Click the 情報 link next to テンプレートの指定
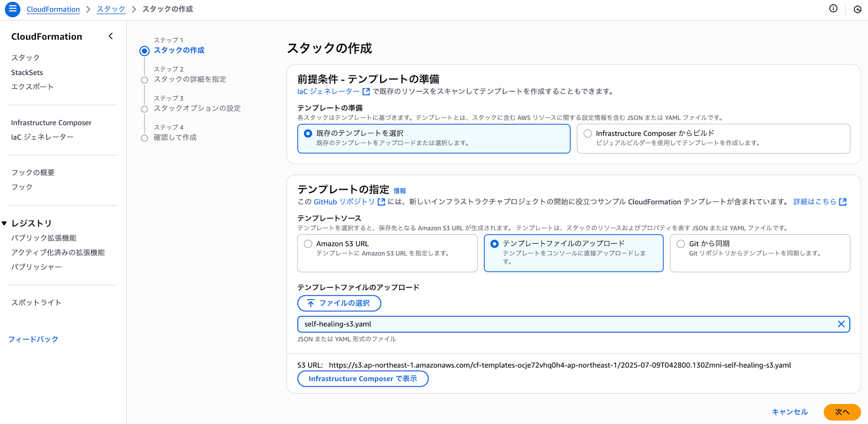The height and width of the screenshot is (424, 868). [400, 191]
